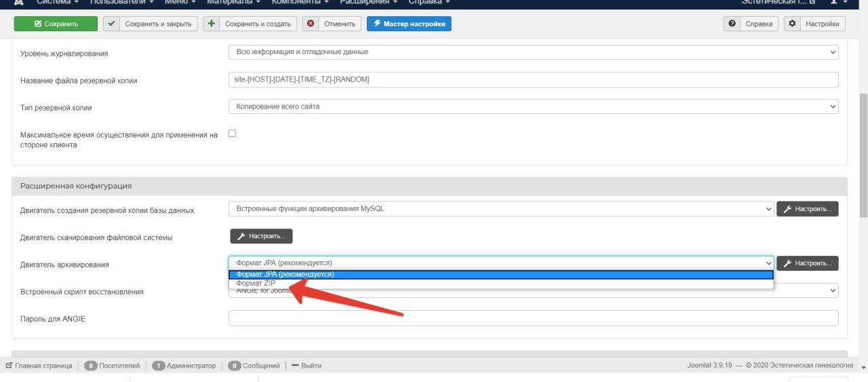Click the page vertical scrollbar

click(x=863, y=156)
